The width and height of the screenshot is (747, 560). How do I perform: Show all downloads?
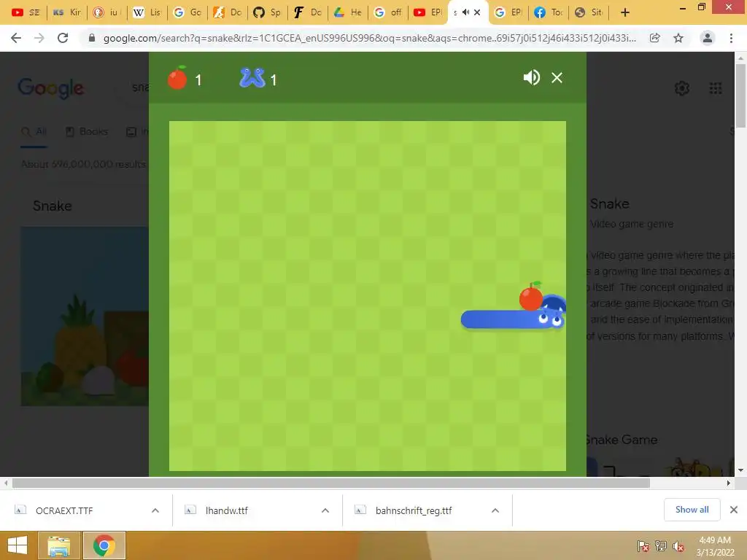692,510
